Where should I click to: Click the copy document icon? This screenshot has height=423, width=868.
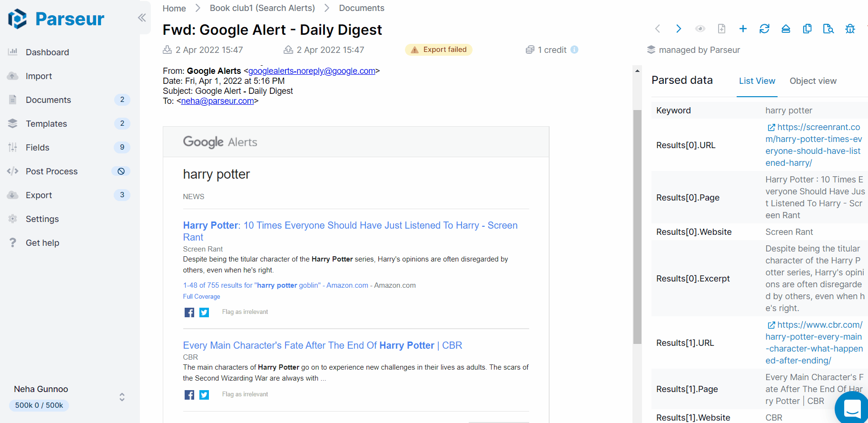pyautogui.click(x=807, y=29)
